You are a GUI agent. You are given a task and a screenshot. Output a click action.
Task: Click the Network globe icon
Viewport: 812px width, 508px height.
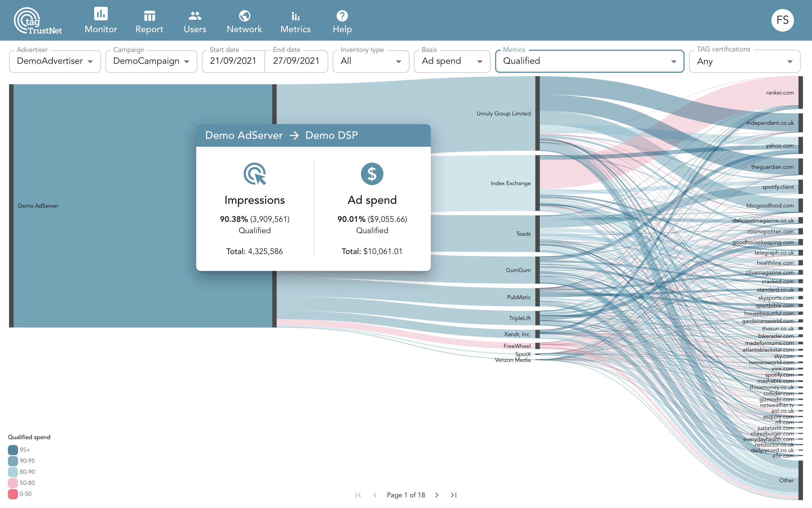click(244, 16)
